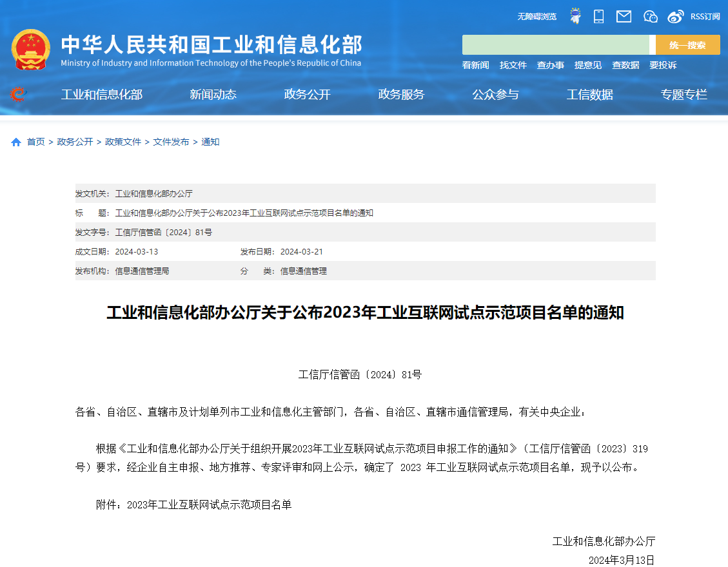
Task: Click the robot assistant icon
Action: [x=575, y=16]
